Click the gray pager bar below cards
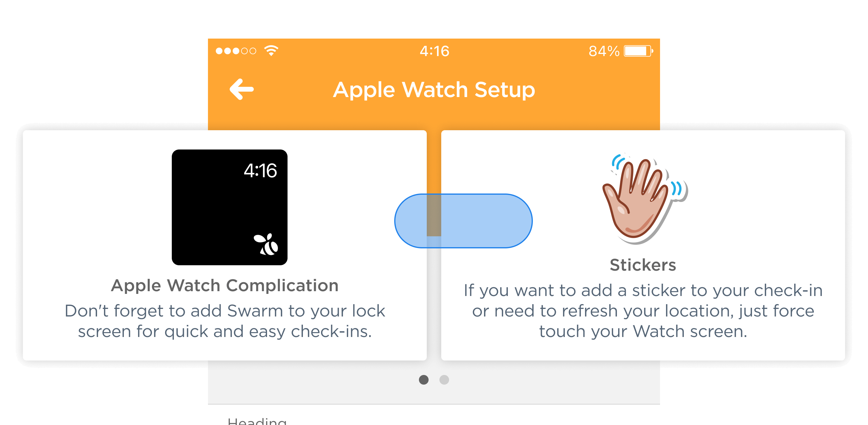 pyautogui.click(x=434, y=382)
